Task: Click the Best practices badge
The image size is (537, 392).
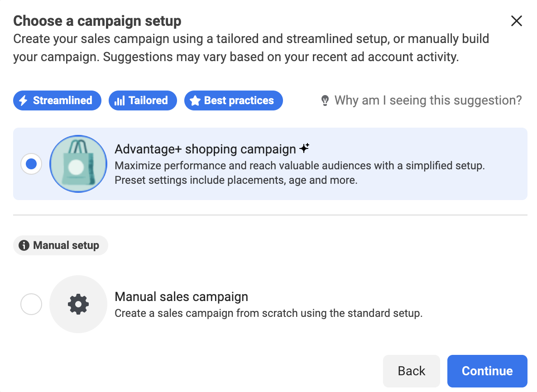Action: (x=233, y=100)
